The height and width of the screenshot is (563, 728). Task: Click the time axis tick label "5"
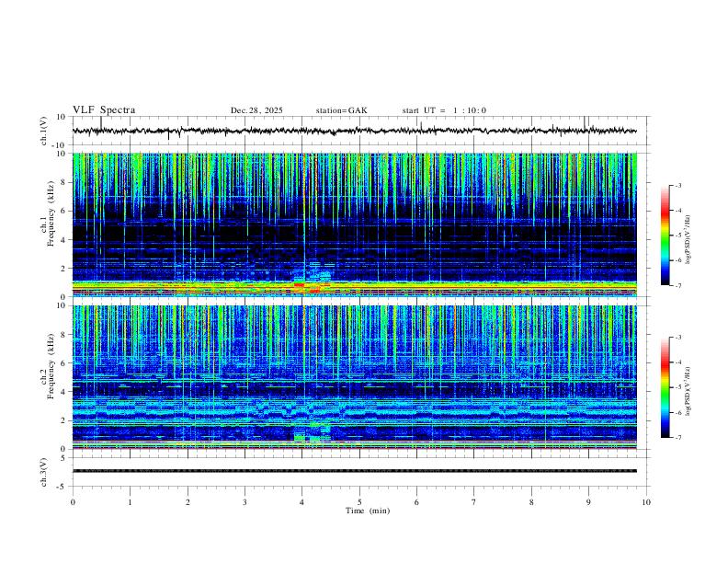pos(359,502)
